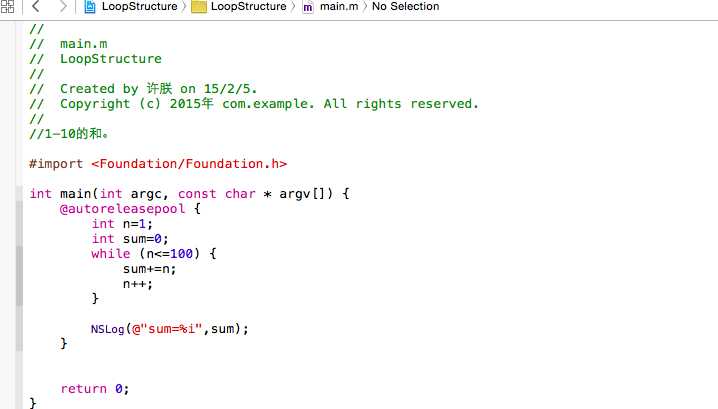Open the No Selection symbol menu
The width and height of the screenshot is (718, 409).
pyautogui.click(x=405, y=6)
